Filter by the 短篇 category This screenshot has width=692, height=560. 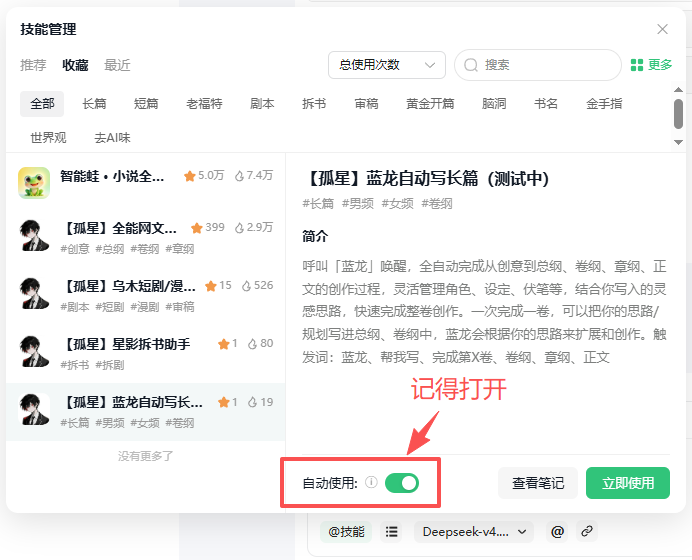click(146, 104)
